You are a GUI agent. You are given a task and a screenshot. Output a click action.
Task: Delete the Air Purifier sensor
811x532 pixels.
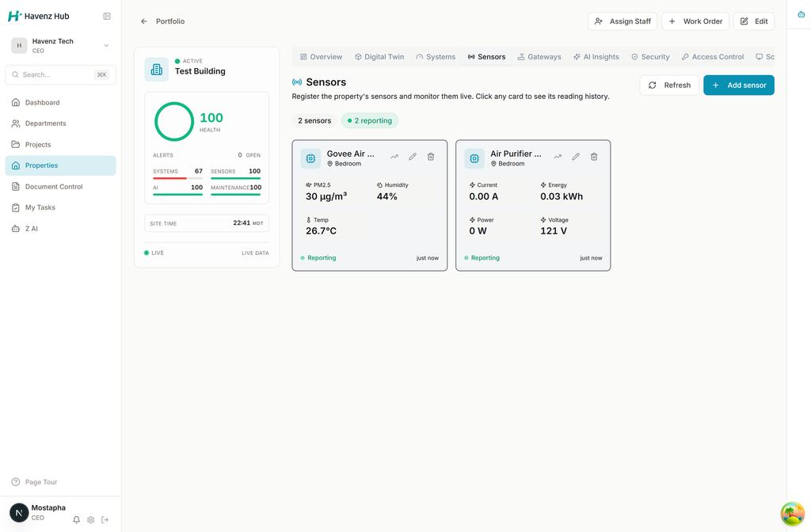[x=594, y=157]
